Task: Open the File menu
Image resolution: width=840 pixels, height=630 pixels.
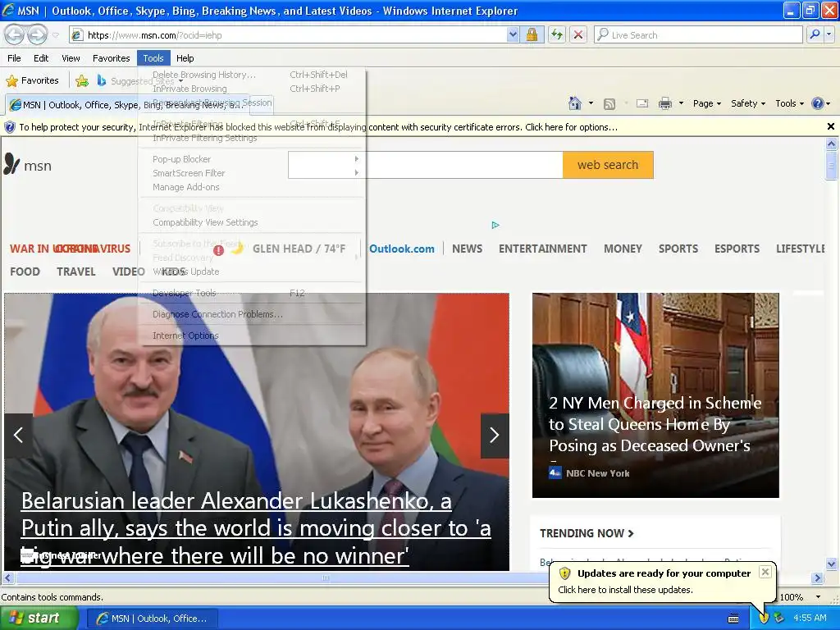Action: pos(15,58)
